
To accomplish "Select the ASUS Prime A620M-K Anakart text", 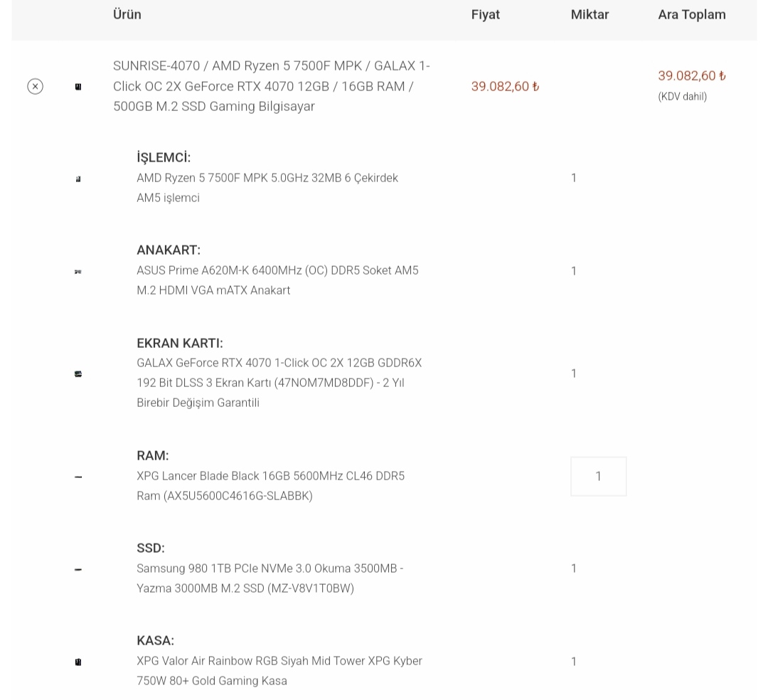I will (277, 280).
